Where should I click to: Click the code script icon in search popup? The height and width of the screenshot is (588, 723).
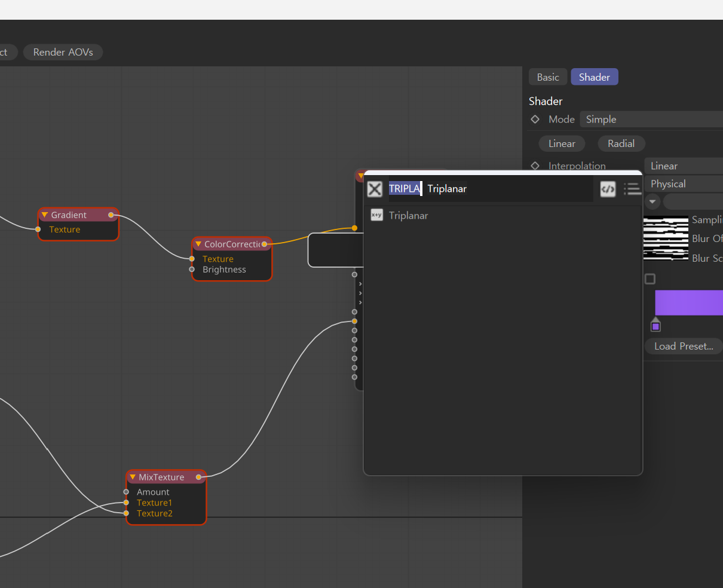[608, 189]
